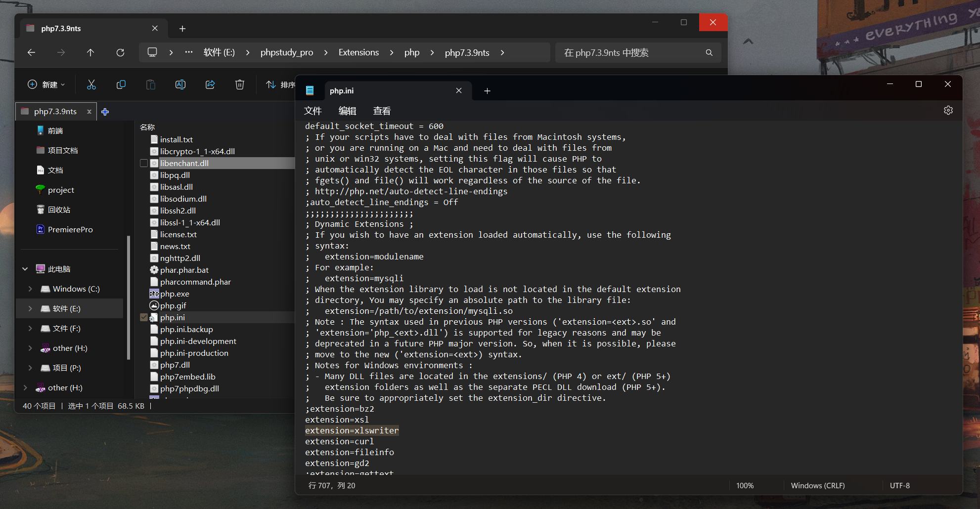The image size is (980, 509).
Task: Tick the checkbox beside libenchant.dll
Action: [144, 163]
